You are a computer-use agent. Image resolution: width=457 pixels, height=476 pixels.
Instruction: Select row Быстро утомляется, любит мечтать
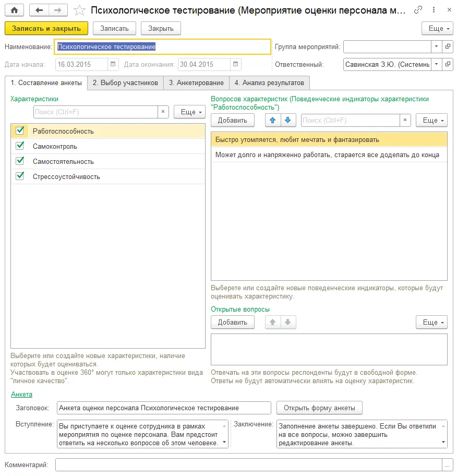click(329, 140)
